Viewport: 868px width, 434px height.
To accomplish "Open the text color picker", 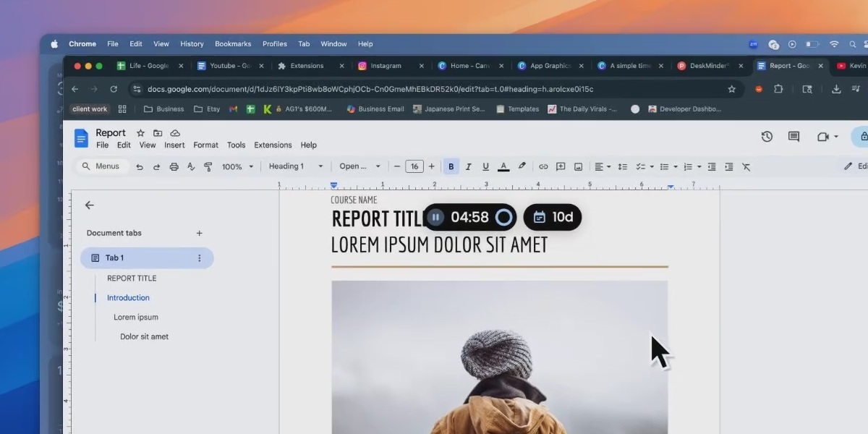I will [x=503, y=166].
